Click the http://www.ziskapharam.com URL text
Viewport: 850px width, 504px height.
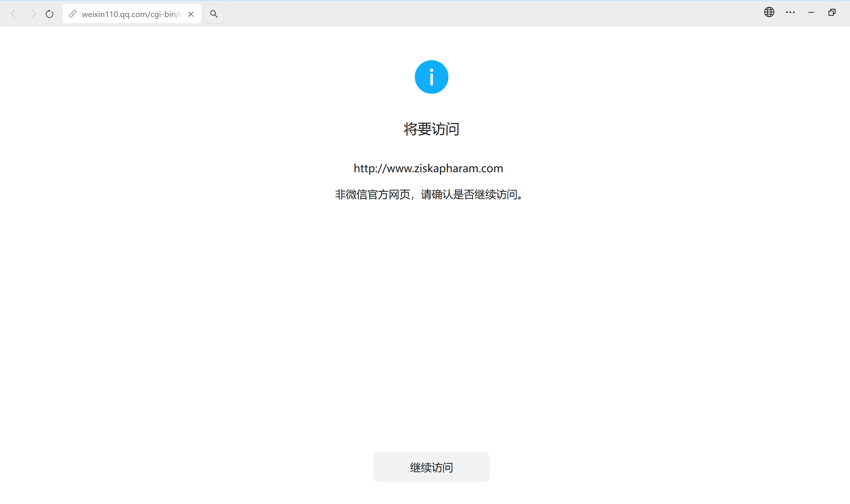pyautogui.click(x=428, y=168)
